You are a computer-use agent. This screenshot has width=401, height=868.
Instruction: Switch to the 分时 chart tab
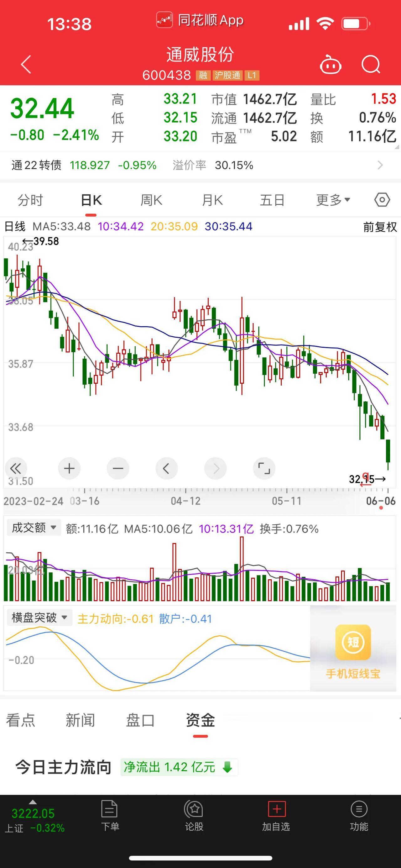pos(30,200)
